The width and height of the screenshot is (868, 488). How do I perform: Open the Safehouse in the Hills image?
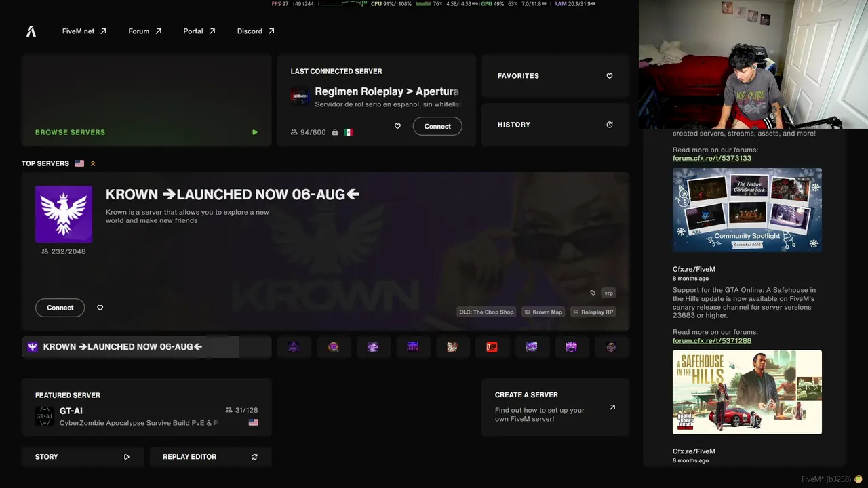pyautogui.click(x=747, y=392)
